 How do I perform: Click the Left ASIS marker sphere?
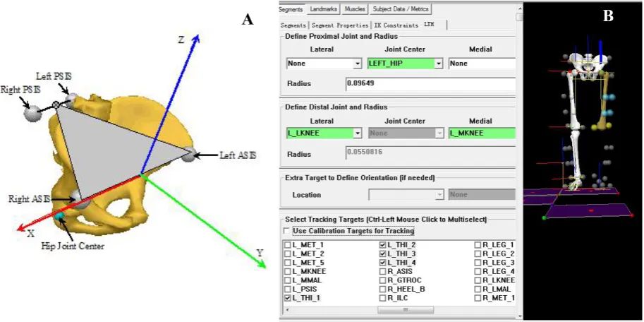click(188, 155)
